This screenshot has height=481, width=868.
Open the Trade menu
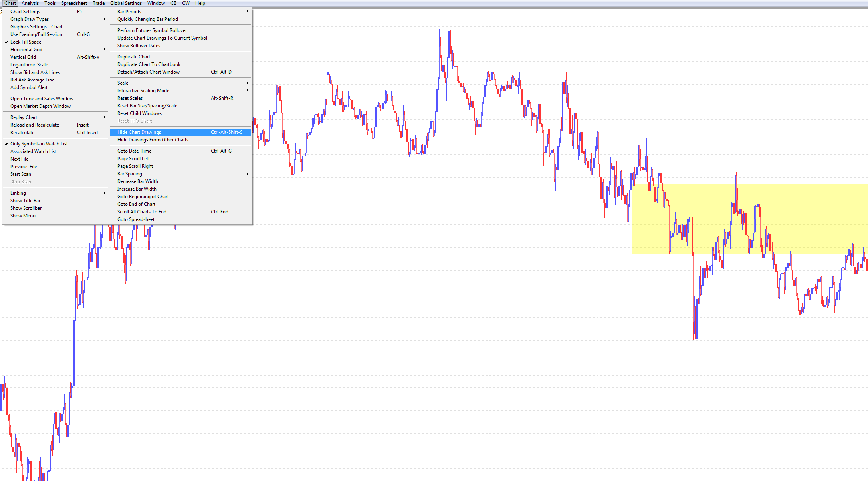pyautogui.click(x=98, y=3)
